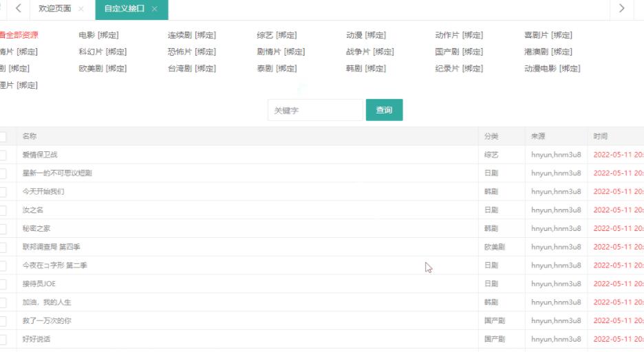Choose the 综艺 category link

tap(265, 35)
